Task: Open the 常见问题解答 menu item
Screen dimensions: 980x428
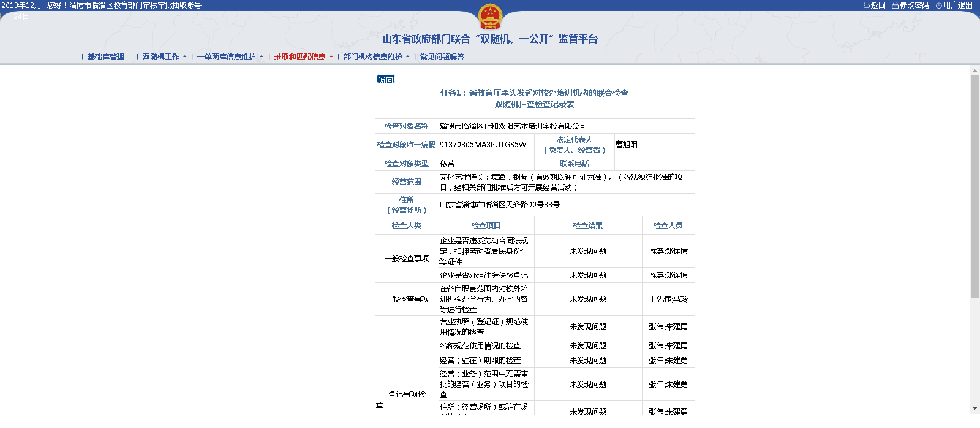Action: tap(442, 57)
